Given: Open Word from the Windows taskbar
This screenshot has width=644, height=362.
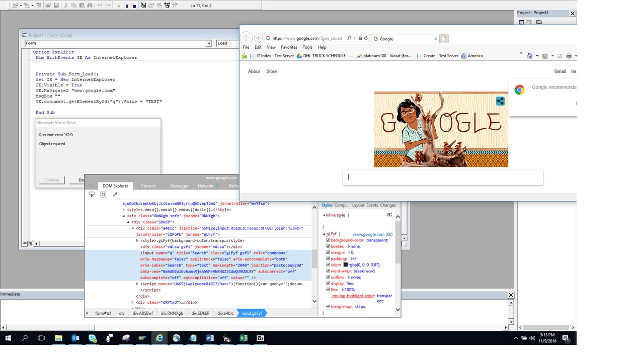Looking at the screenshot, I should click(210, 338).
